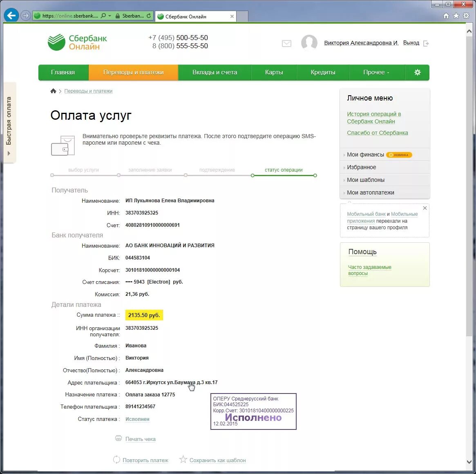Open the Кредиты menu tab
The height and width of the screenshot is (474, 476).
(x=323, y=72)
